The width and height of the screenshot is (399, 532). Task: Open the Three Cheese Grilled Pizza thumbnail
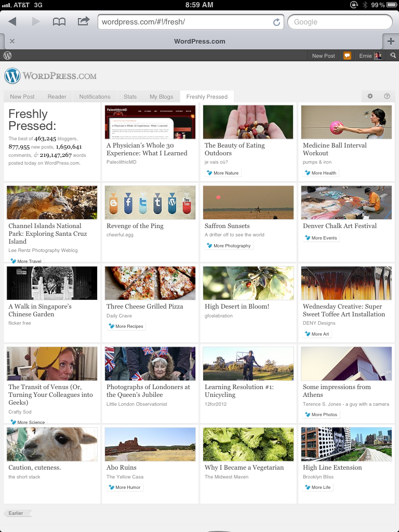tap(150, 283)
